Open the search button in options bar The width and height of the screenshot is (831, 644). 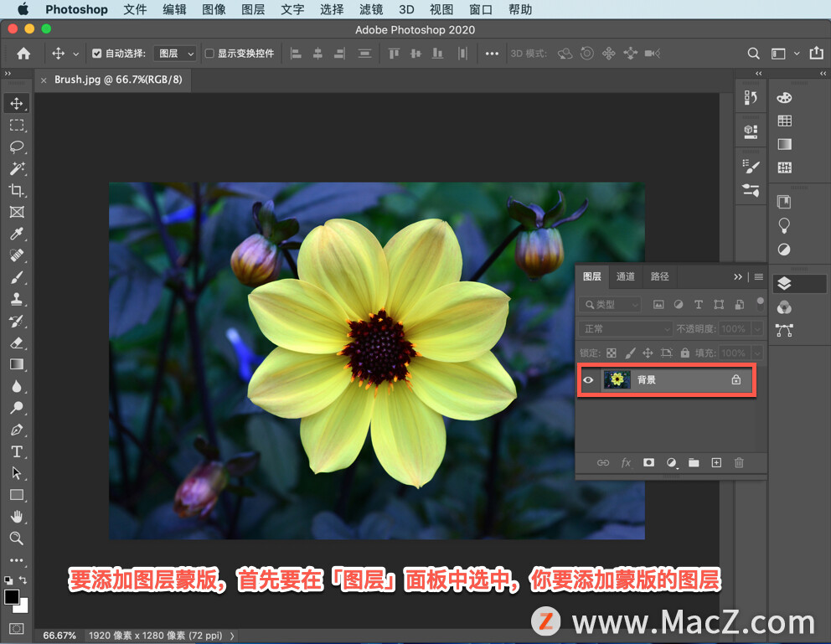point(753,54)
